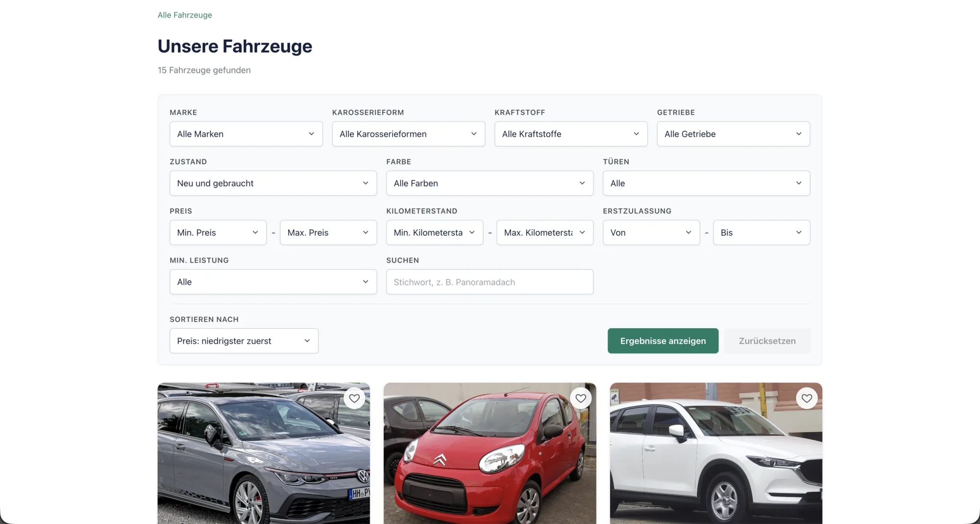Open the Zustand dropdown
Viewport: 980px width, 524px height.
click(273, 183)
